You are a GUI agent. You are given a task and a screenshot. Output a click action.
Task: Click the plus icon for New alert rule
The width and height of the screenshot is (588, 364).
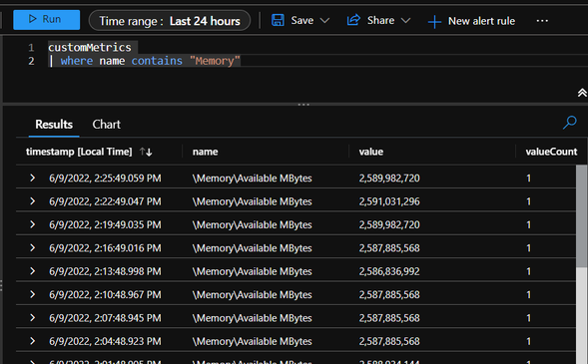pos(434,22)
